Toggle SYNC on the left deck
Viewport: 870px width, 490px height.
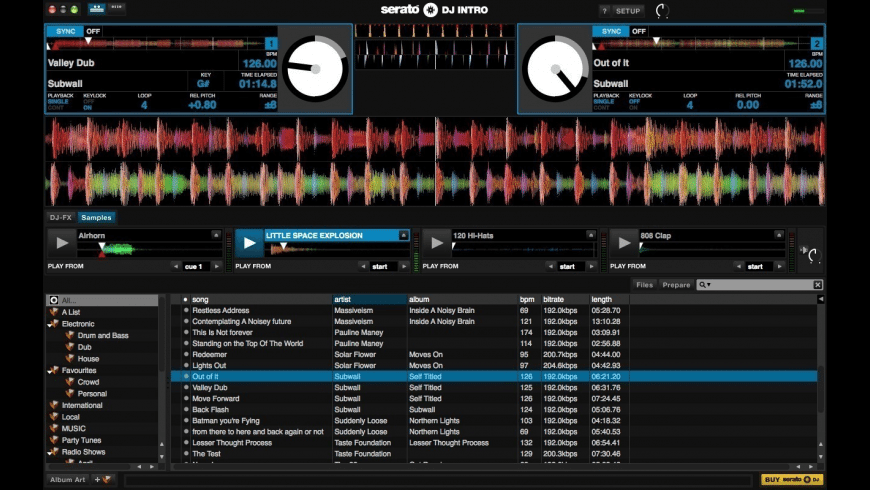pyautogui.click(x=63, y=31)
